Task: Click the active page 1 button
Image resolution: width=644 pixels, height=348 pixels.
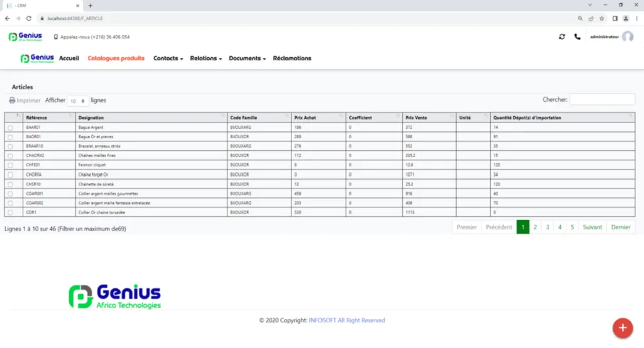Action: 523,227
